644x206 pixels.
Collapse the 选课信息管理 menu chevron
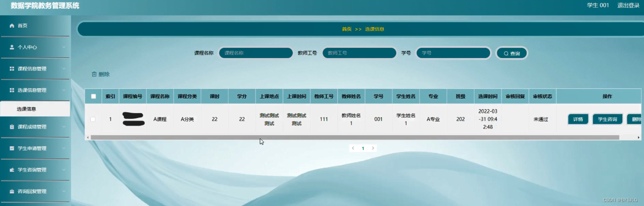[x=64, y=90]
